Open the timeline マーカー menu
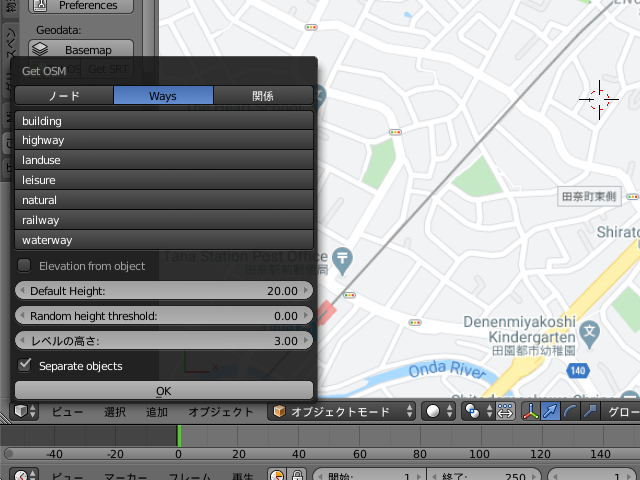Screen dimensions: 640x480 pos(126,476)
